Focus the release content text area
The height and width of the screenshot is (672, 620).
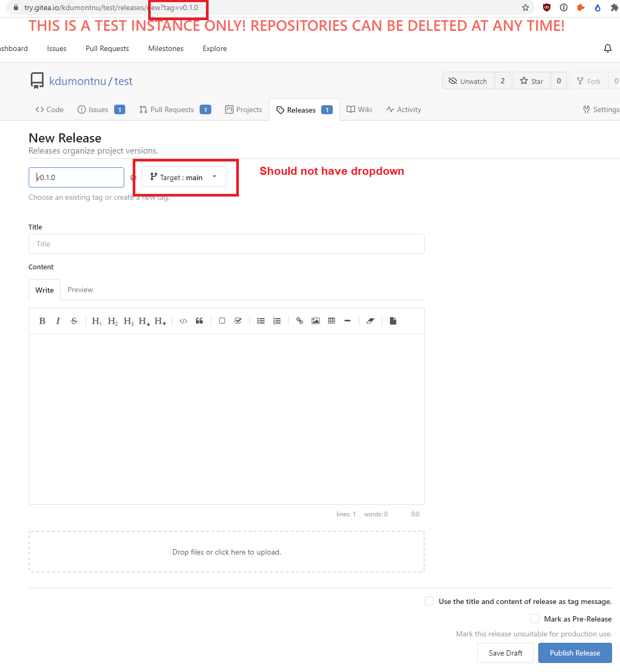[227, 419]
